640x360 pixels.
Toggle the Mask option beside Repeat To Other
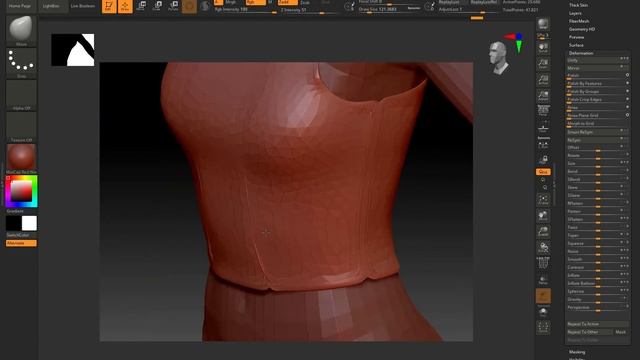tap(621, 332)
